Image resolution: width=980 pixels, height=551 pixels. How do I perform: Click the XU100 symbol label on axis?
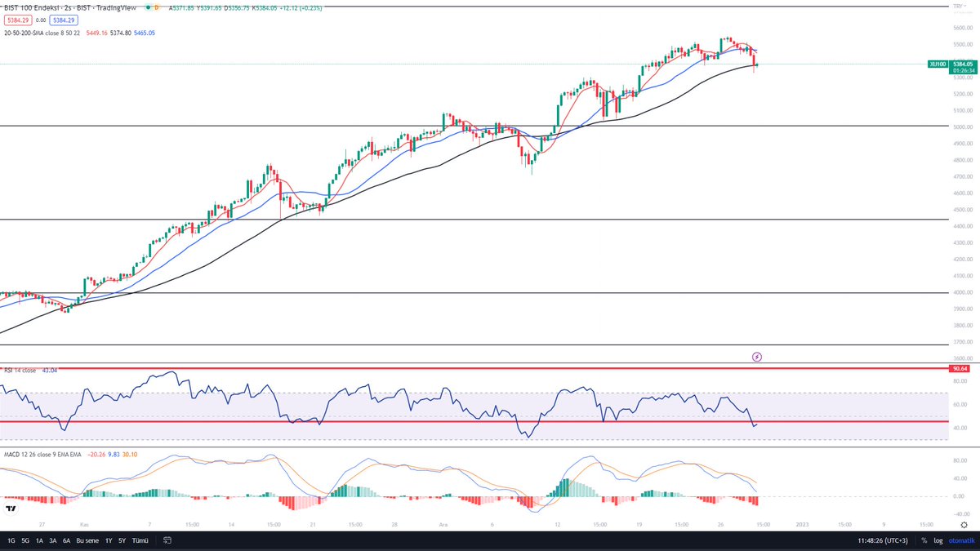coord(938,64)
